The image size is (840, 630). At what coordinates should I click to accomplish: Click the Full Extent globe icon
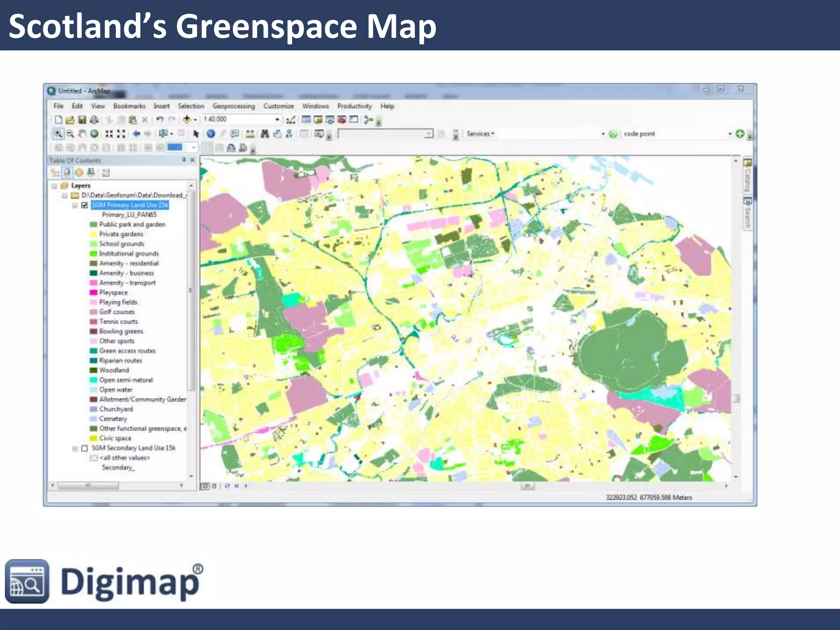94,134
